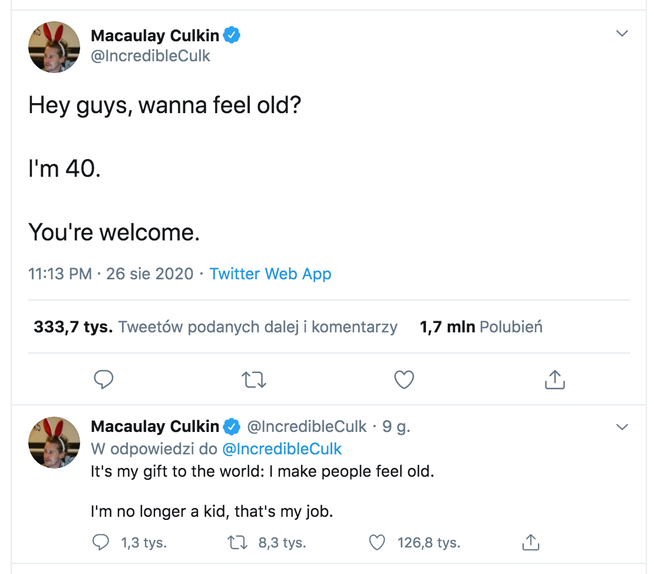The width and height of the screenshot is (654, 574).
Task: View 1,7 mln Polubień list
Action: pos(481,327)
